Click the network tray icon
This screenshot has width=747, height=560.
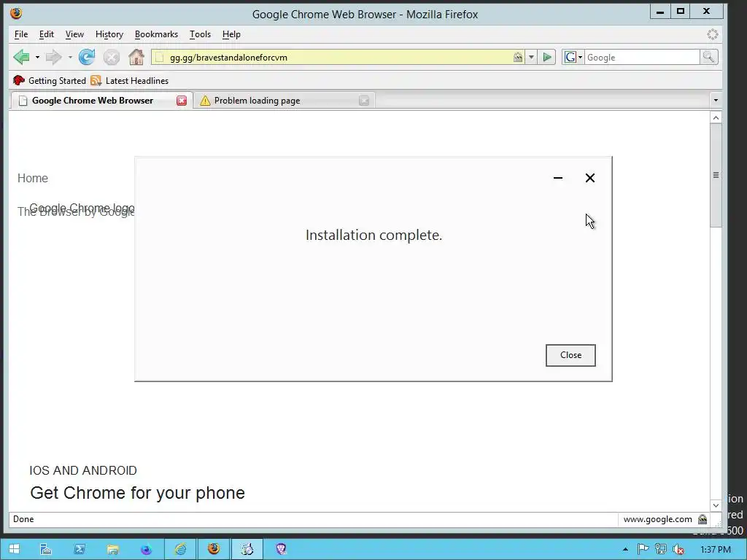point(661,549)
